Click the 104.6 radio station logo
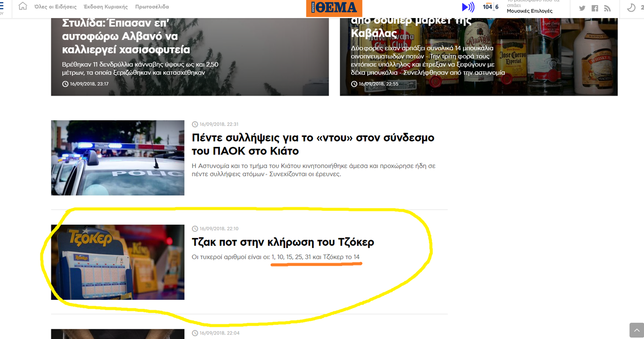 tap(491, 7)
